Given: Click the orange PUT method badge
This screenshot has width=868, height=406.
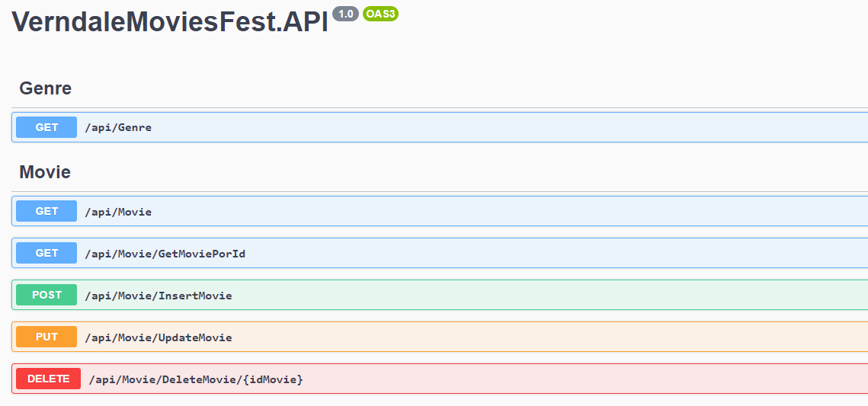Looking at the screenshot, I should [46, 337].
